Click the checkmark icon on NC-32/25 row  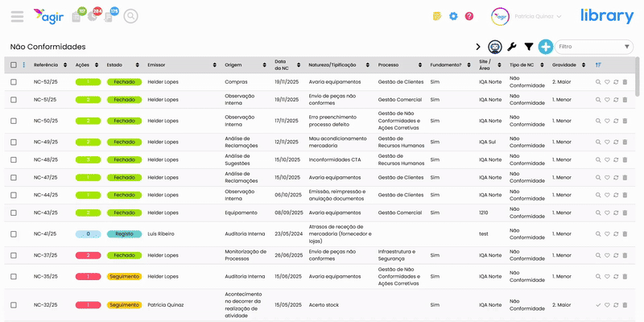(598, 305)
